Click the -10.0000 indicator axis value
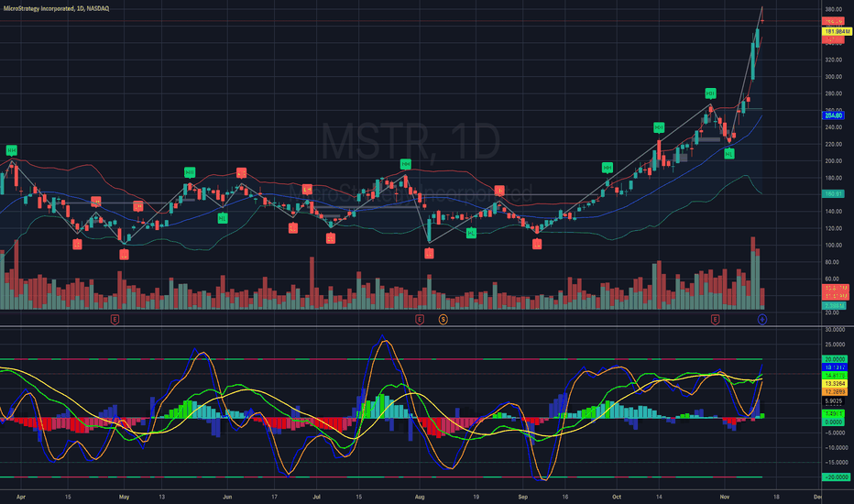This screenshot has height=504, width=854. click(x=835, y=448)
